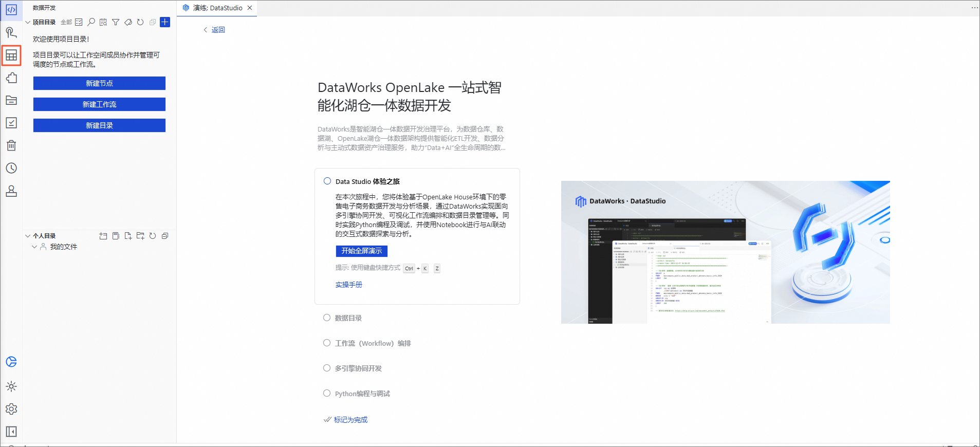Collapse all in the 项目目录 toolbar
The height and width of the screenshot is (447, 980).
pos(153,22)
